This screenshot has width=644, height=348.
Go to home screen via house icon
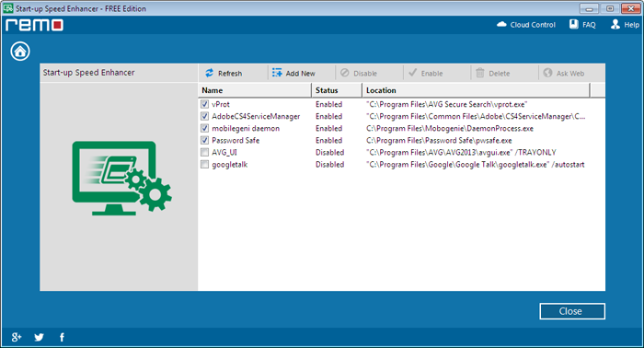[x=20, y=52]
